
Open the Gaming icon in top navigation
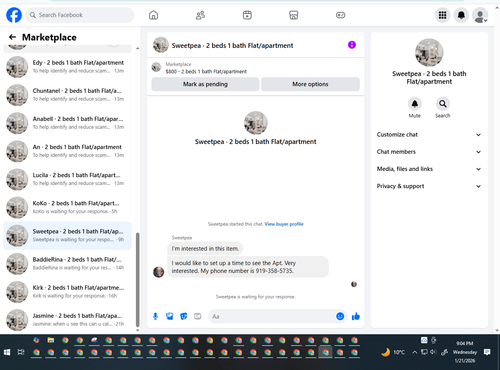pos(340,15)
